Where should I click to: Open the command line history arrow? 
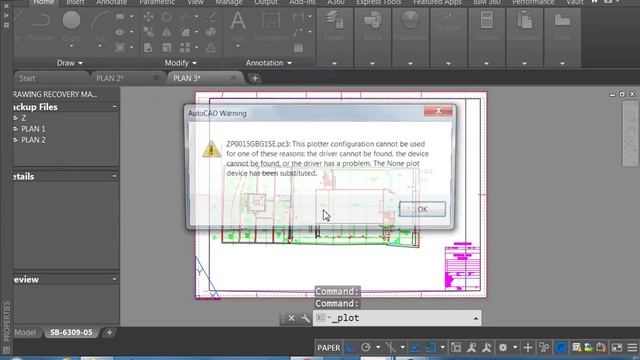point(476,318)
